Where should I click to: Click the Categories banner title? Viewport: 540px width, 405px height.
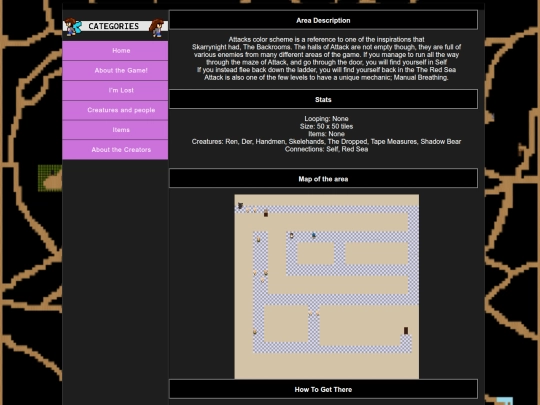[x=114, y=26]
